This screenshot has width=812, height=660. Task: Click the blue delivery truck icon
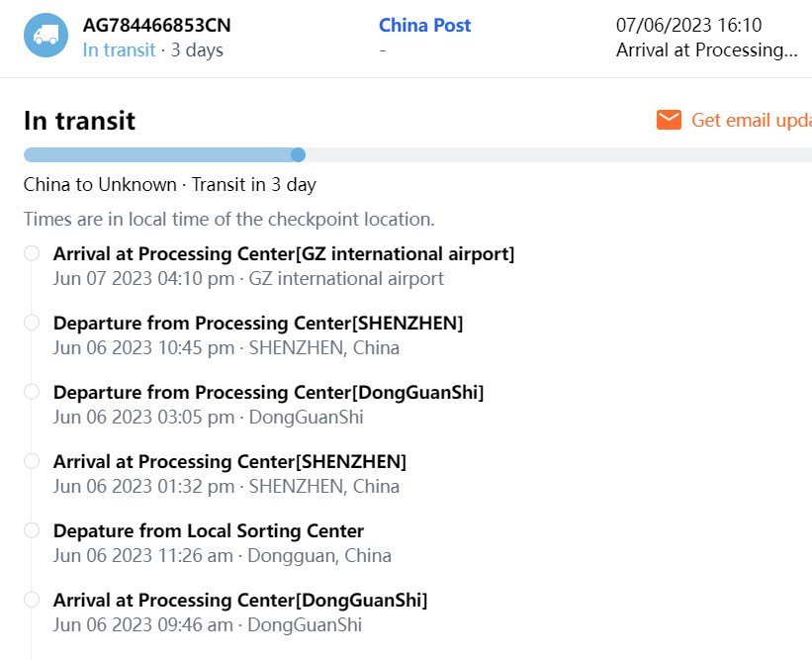pos(45,36)
